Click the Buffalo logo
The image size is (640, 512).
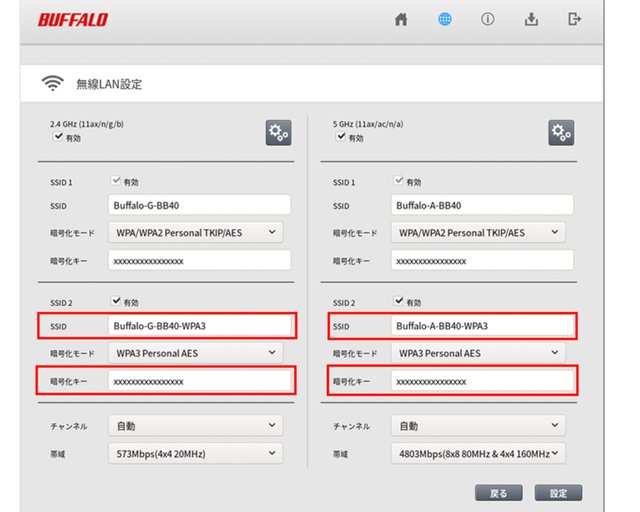73,20
